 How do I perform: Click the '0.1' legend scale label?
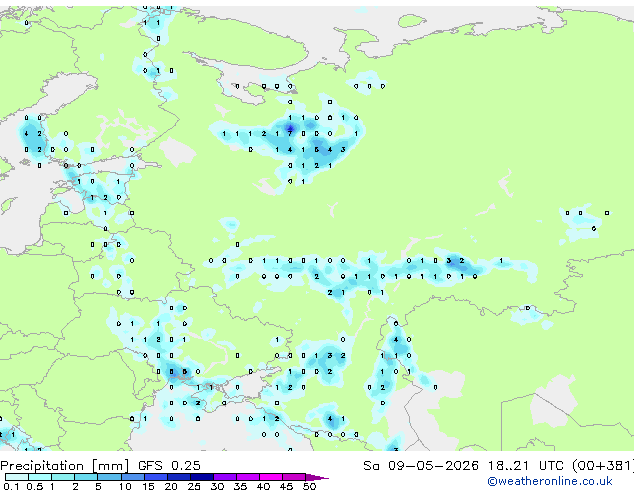[11, 486]
